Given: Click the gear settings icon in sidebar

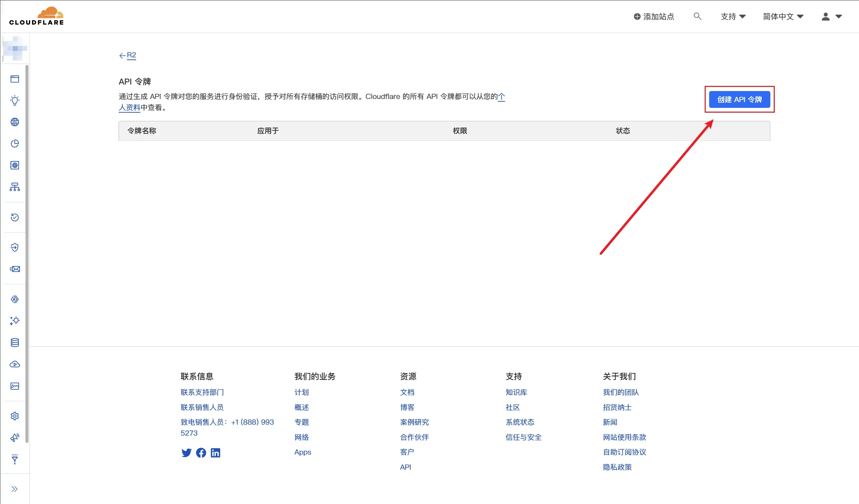Looking at the screenshot, I should coord(15,416).
